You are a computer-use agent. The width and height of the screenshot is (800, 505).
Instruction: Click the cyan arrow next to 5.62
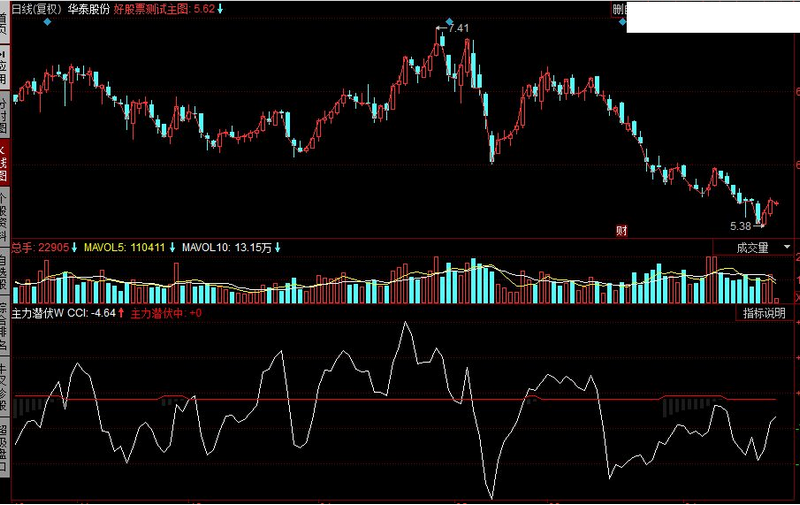click(x=220, y=8)
